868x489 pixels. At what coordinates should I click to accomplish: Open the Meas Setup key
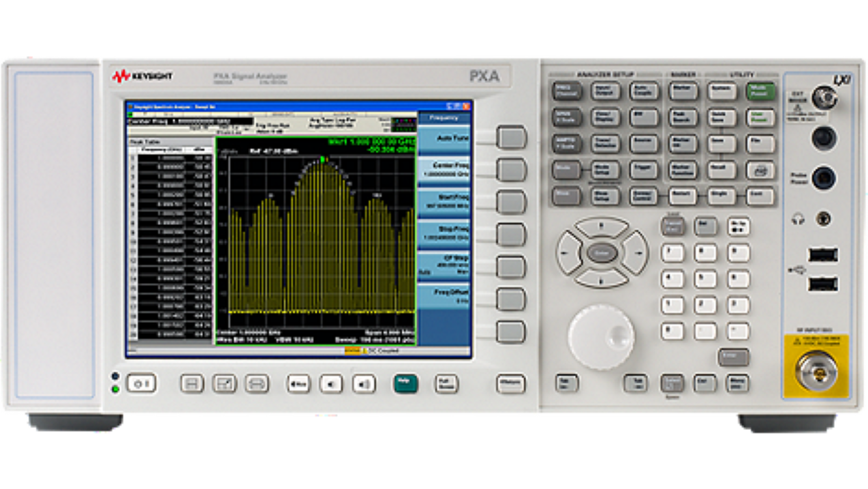tap(606, 196)
